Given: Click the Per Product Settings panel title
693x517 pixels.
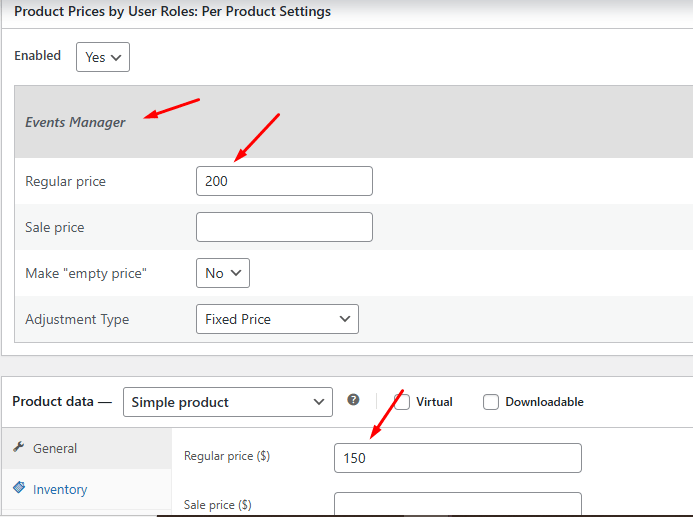Looking at the screenshot, I should click(x=172, y=12).
